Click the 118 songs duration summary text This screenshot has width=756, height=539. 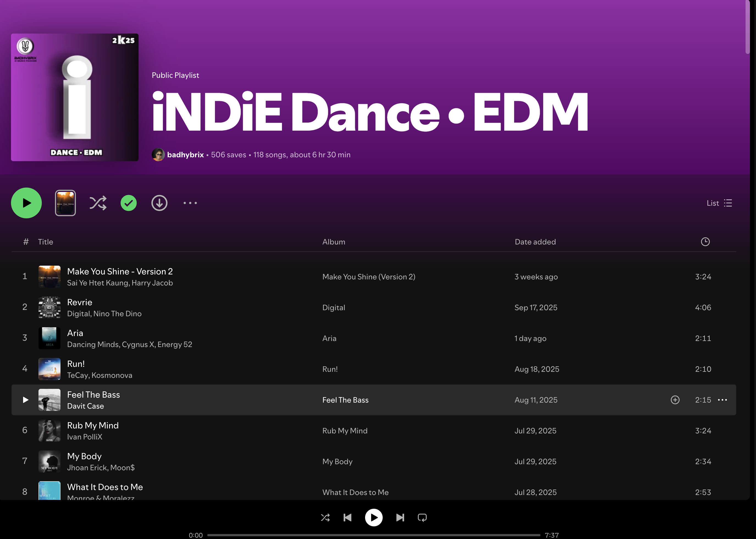(302, 155)
